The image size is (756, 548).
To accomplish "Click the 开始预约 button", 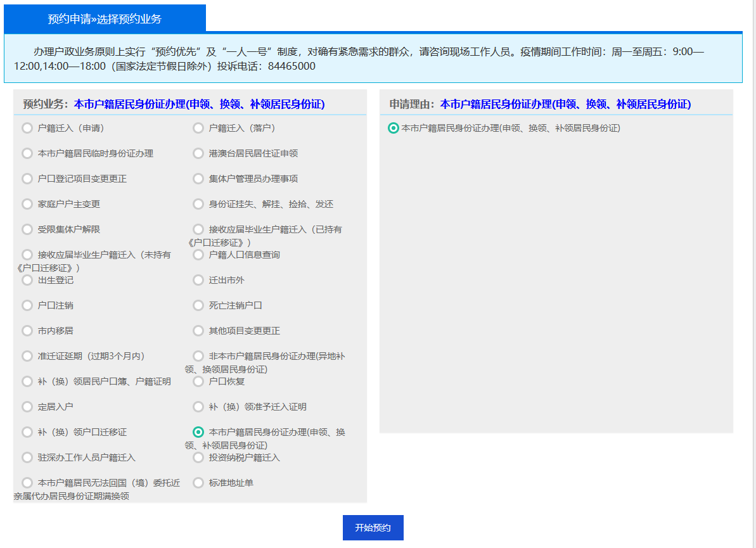I will click(373, 528).
